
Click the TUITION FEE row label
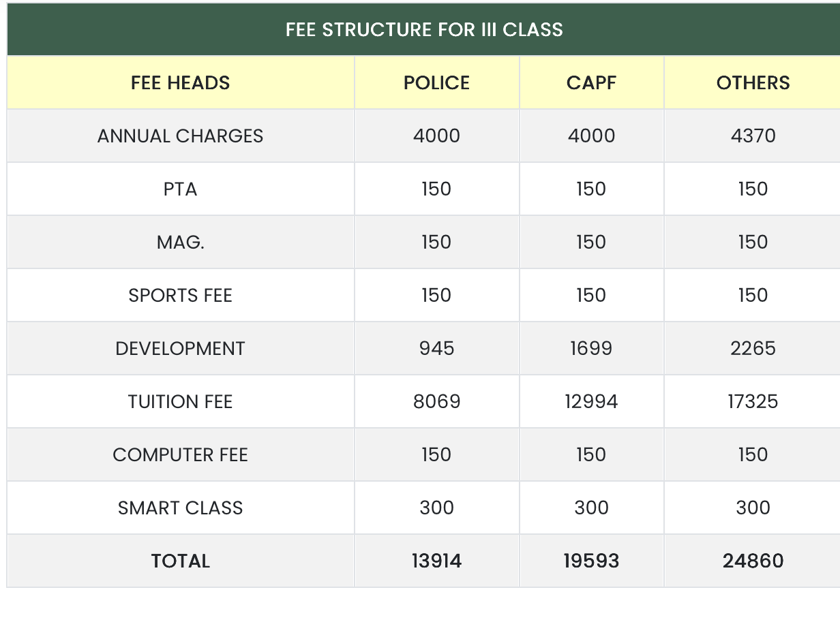(x=181, y=402)
